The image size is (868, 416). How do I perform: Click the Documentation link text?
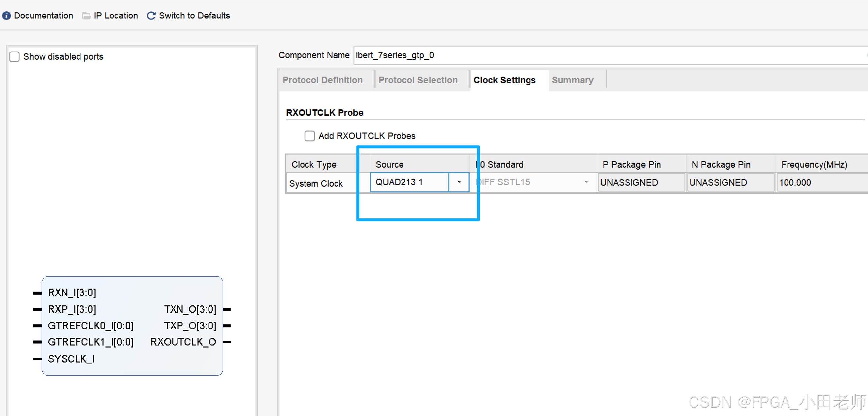44,16
